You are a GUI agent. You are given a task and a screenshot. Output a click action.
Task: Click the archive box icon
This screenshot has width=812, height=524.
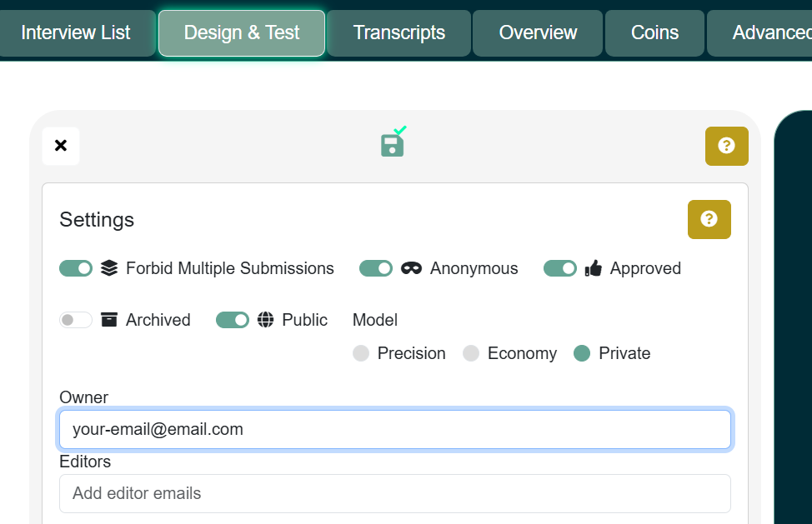[108, 320]
